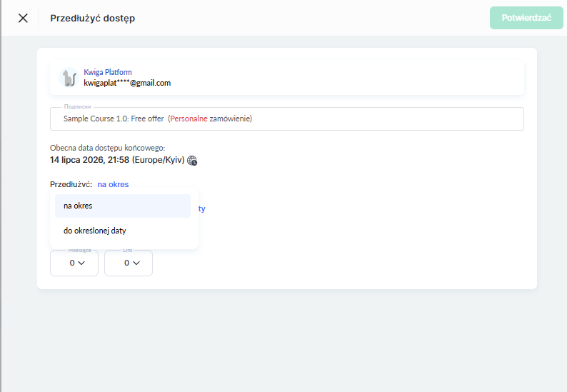This screenshot has width=567, height=392.
Task: Choose 'do określonej daty' option
Action: 123,231
